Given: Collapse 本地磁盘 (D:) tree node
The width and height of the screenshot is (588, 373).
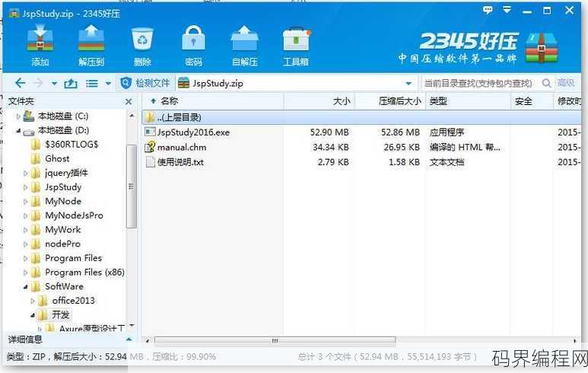Looking at the screenshot, I should (x=18, y=131).
